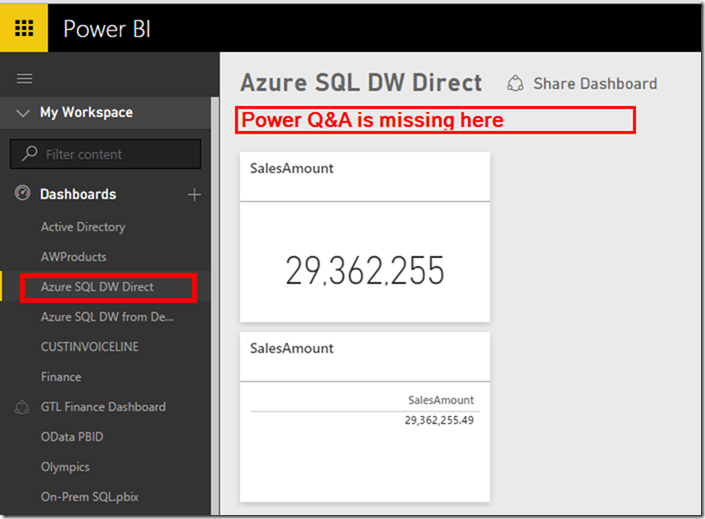
Task: Toggle the hamburger navigation menu
Action: pos(24,79)
